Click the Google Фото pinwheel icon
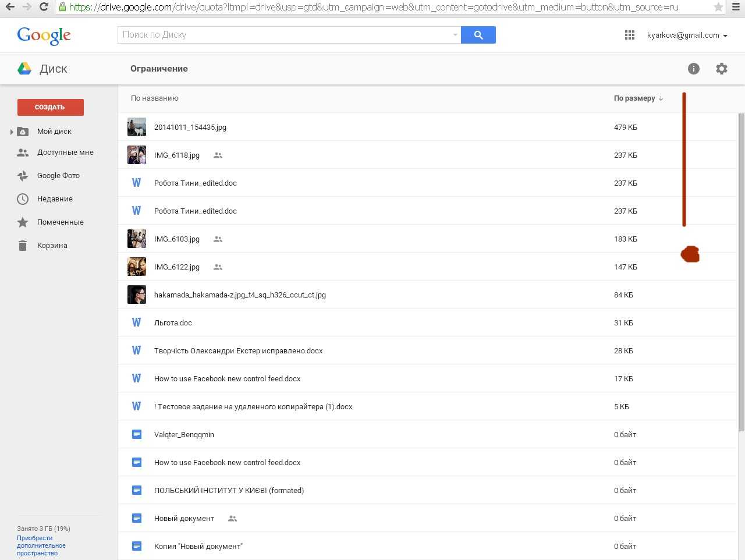Image resolution: width=745 pixels, height=560 pixels. coord(23,176)
